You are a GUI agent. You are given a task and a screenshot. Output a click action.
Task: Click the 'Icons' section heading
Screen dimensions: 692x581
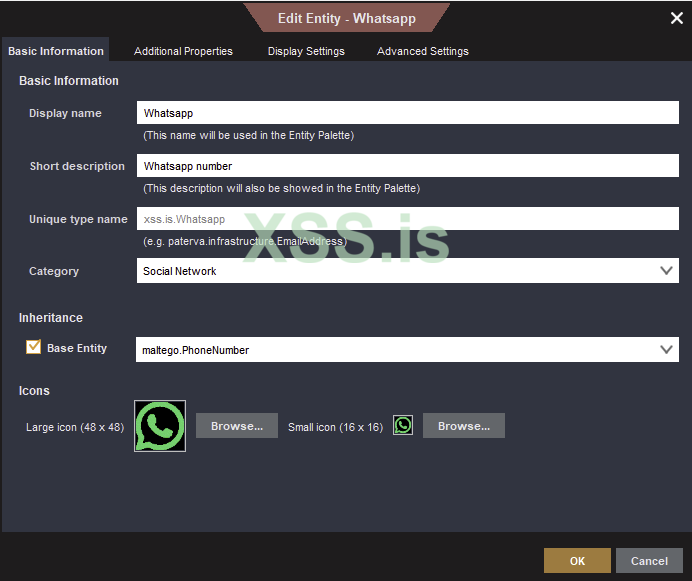coord(34,391)
